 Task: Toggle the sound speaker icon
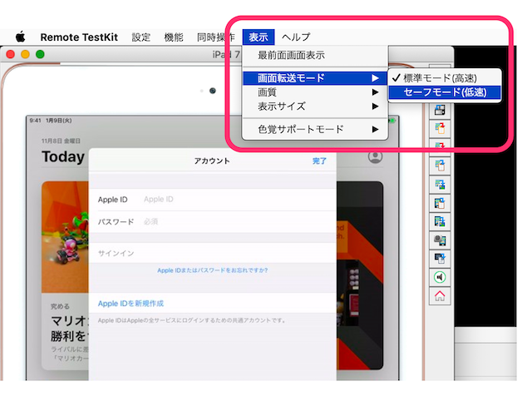click(440, 278)
